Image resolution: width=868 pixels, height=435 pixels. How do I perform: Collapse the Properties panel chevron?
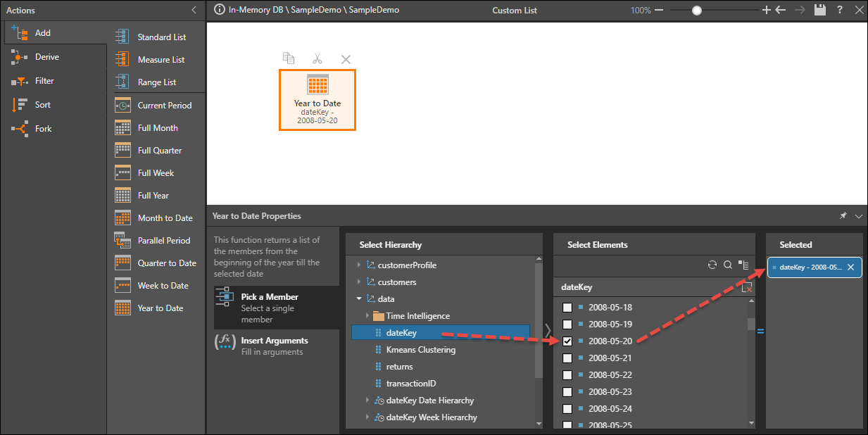[x=858, y=216]
